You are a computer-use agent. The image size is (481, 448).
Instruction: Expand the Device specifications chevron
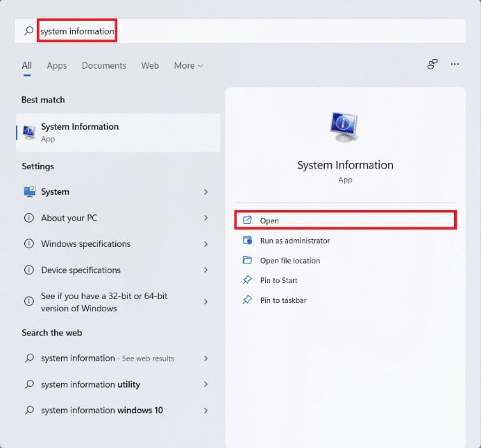coord(206,270)
